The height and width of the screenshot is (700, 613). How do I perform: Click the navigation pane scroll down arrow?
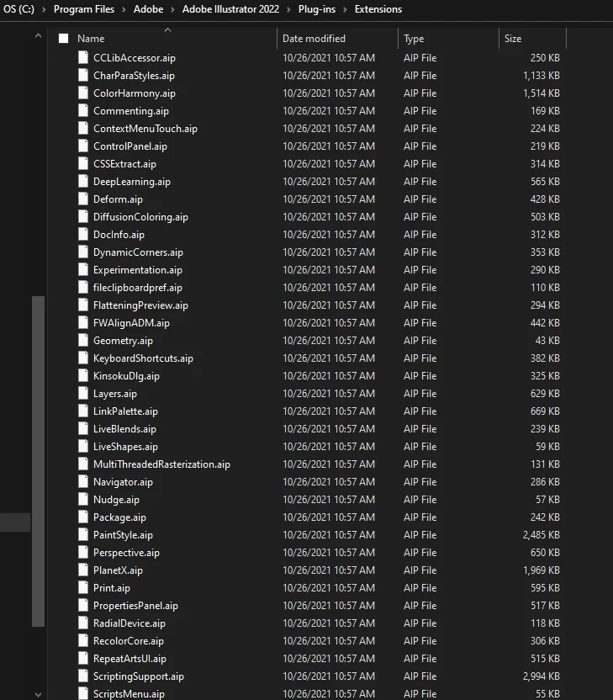click(39, 695)
